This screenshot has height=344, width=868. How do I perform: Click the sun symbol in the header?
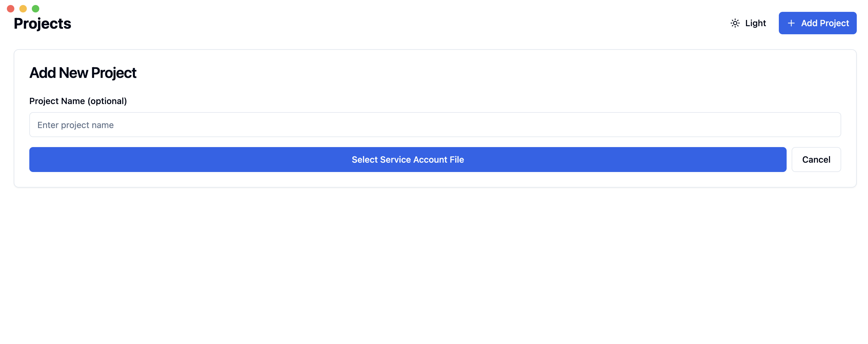pyautogui.click(x=735, y=23)
